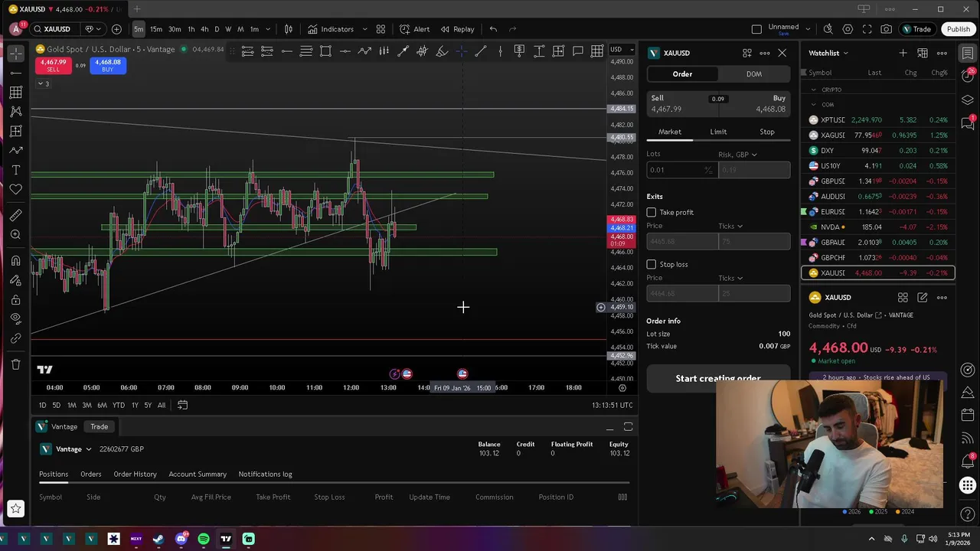Select the 30m timeframe

(x=175, y=29)
